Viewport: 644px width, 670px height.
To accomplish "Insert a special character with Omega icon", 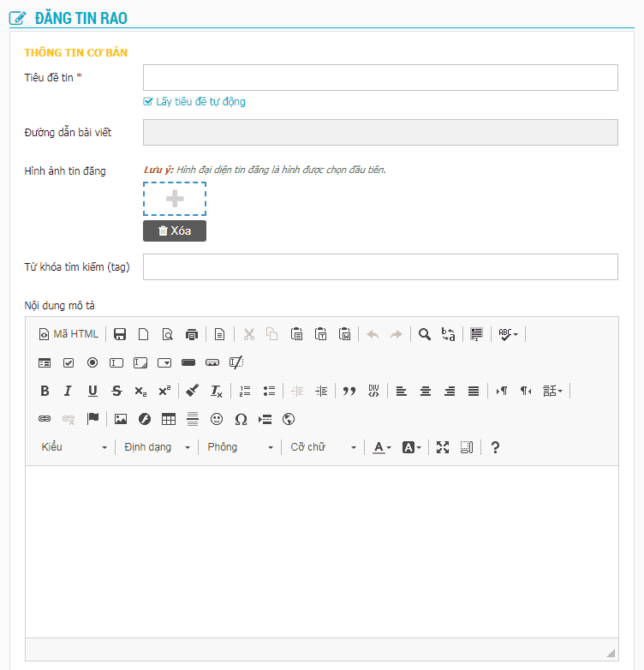I will pyautogui.click(x=241, y=419).
